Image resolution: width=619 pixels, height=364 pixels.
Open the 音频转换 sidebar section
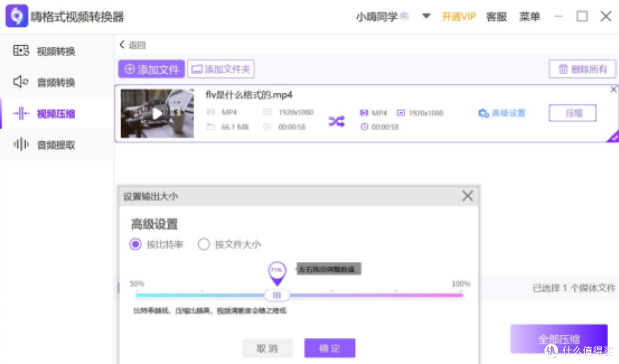(x=56, y=82)
